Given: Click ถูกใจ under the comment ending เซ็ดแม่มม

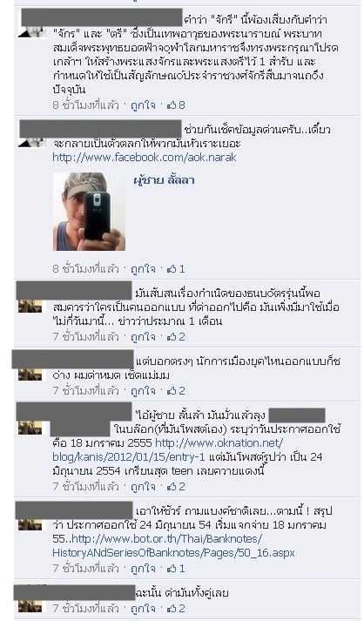Looking at the screenshot, I should [143, 391].
